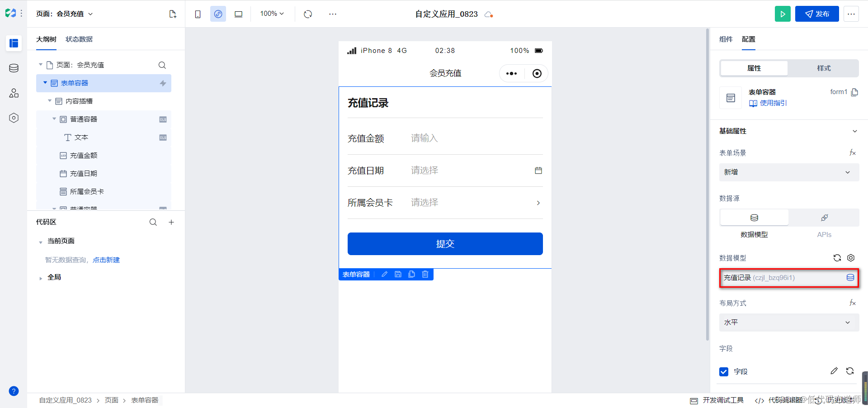Switch to desktop PC preview icon
The image size is (868, 408).
coord(238,14)
